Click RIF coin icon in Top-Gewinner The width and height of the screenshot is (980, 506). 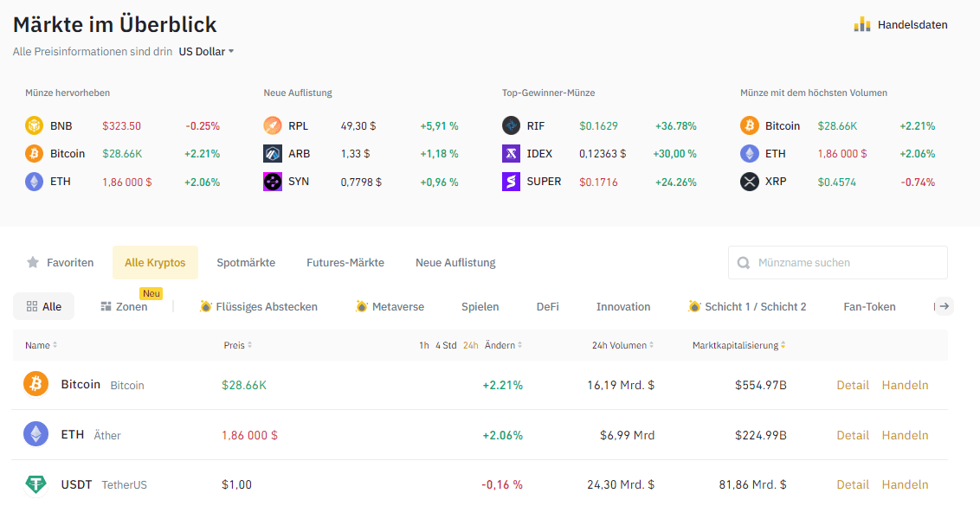point(512,125)
